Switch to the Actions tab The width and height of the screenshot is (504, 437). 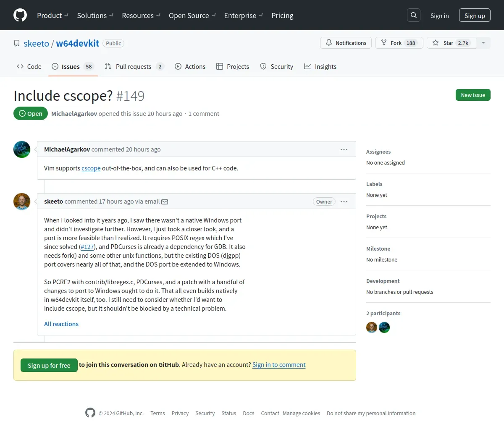click(190, 66)
